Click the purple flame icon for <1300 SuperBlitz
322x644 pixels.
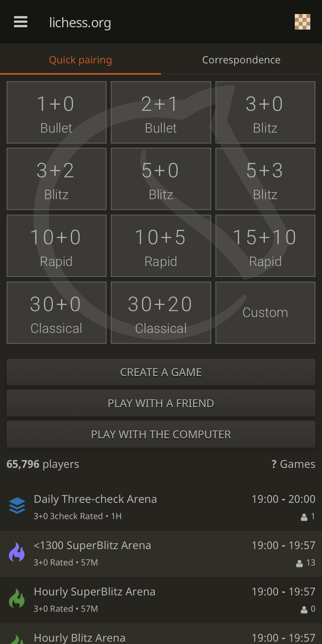coord(17,553)
